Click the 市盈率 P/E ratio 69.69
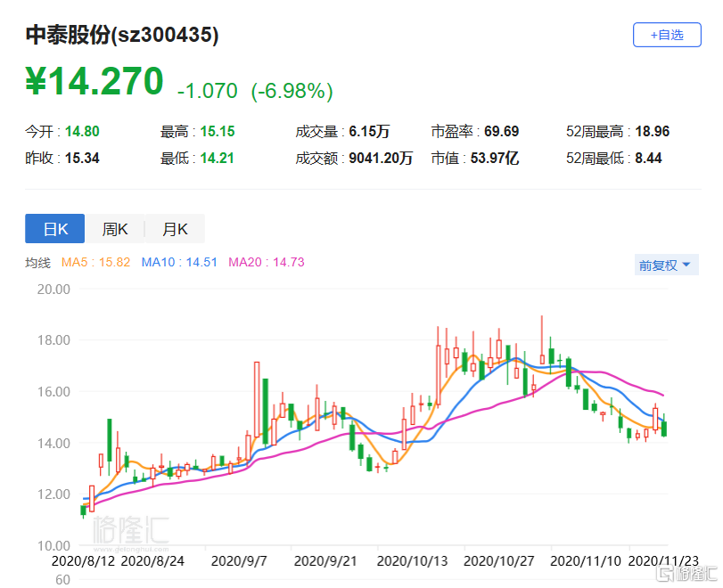Screen dimensions: 723x588 coord(502,132)
